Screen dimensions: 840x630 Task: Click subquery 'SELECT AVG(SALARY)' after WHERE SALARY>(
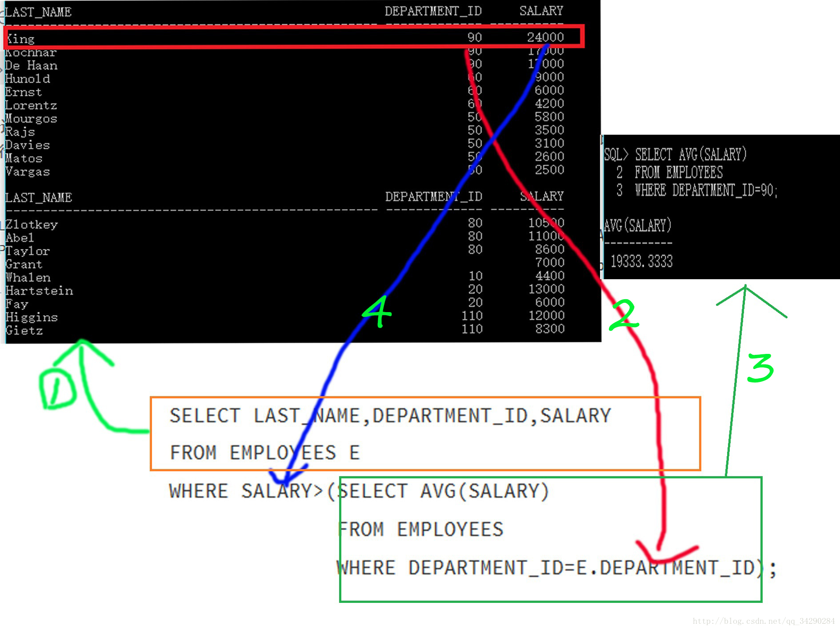pos(444,492)
